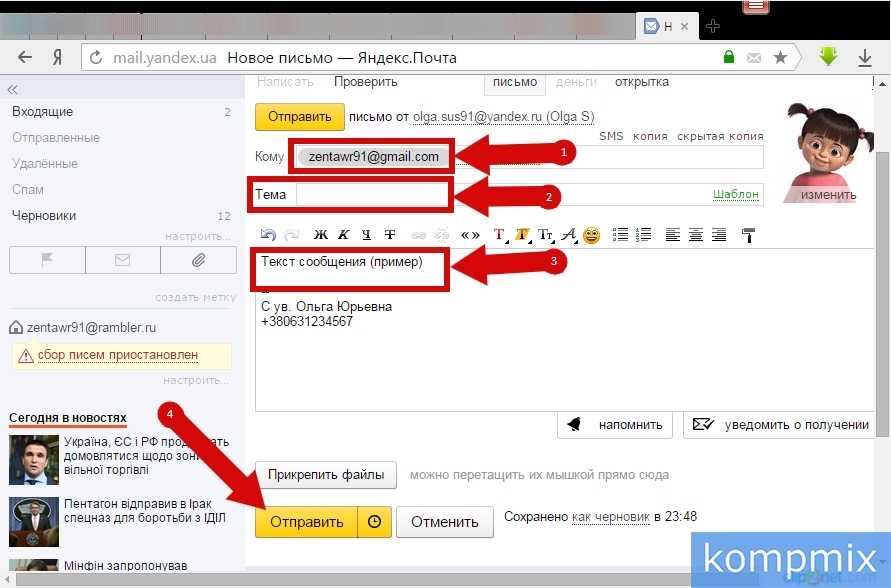Click the Проверить menu item

pos(365,82)
